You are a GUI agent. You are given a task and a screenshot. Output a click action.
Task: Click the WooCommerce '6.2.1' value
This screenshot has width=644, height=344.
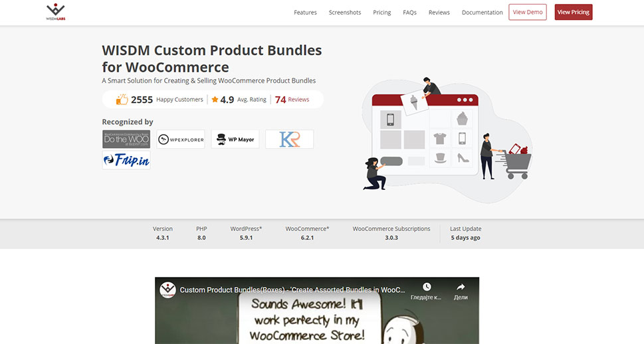tap(307, 238)
